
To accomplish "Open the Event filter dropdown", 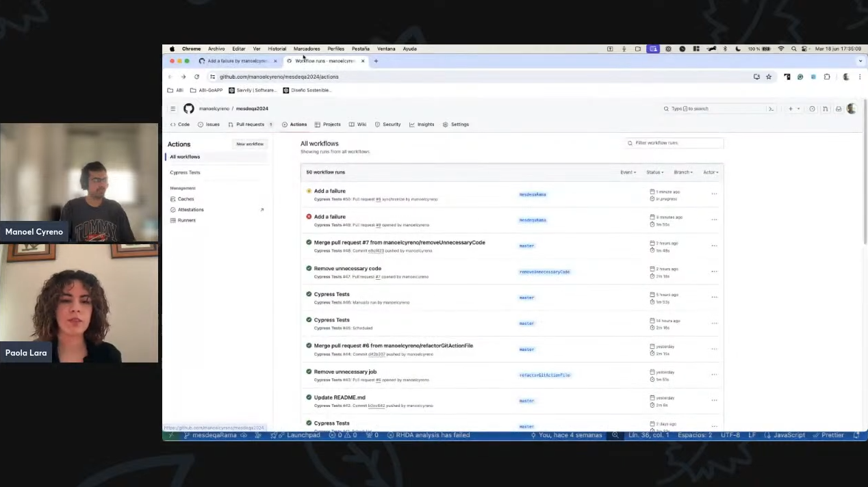I will click(628, 172).
